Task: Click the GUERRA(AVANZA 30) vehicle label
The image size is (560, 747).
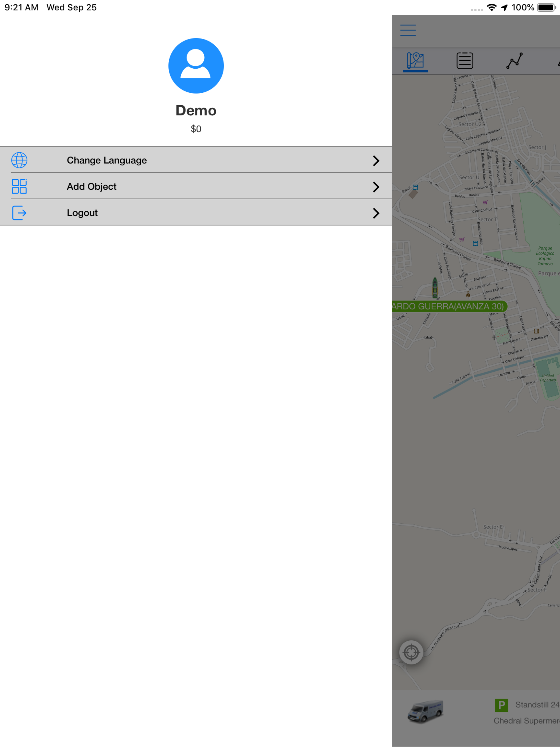Action: tap(449, 306)
